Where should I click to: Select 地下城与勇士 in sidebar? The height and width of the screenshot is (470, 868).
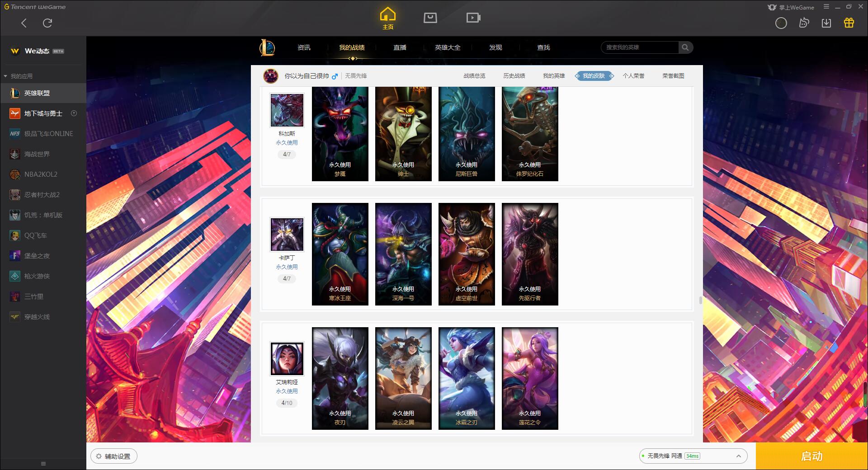(43, 113)
